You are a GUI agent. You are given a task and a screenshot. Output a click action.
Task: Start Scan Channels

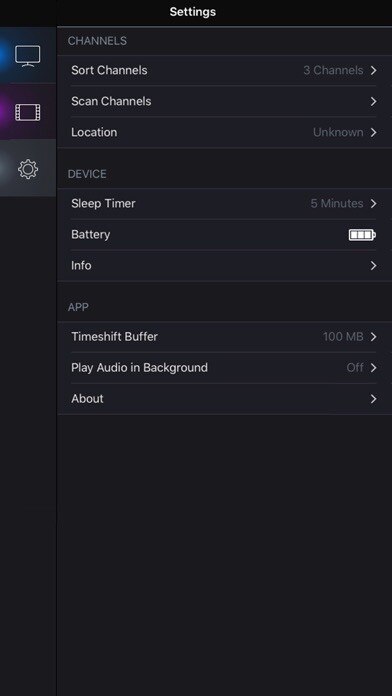click(x=225, y=101)
